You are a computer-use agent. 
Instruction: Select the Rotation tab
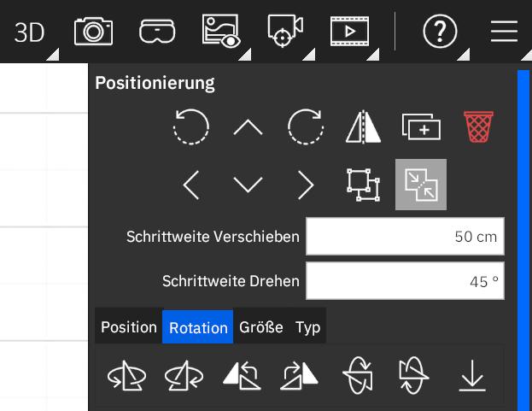(x=198, y=327)
